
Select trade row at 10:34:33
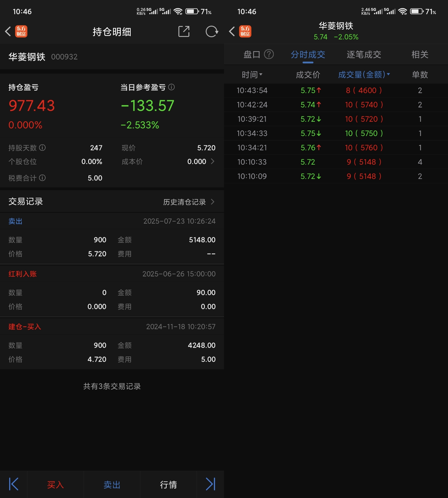tap(336, 133)
